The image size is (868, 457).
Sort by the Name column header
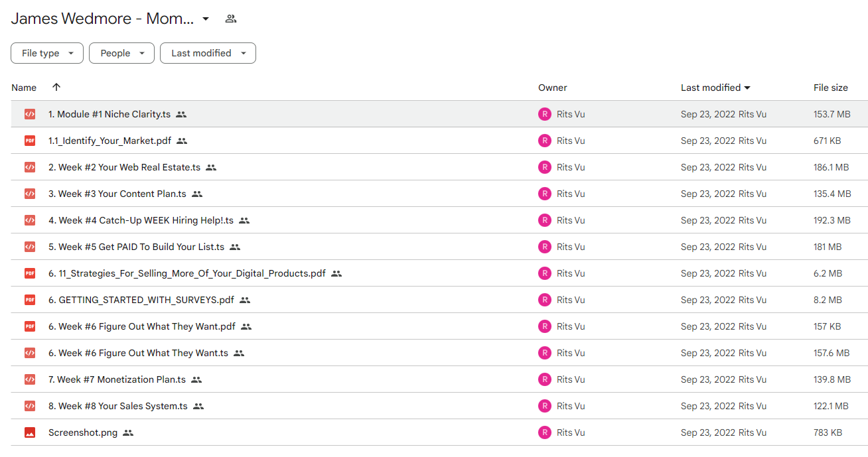[x=24, y=88]
